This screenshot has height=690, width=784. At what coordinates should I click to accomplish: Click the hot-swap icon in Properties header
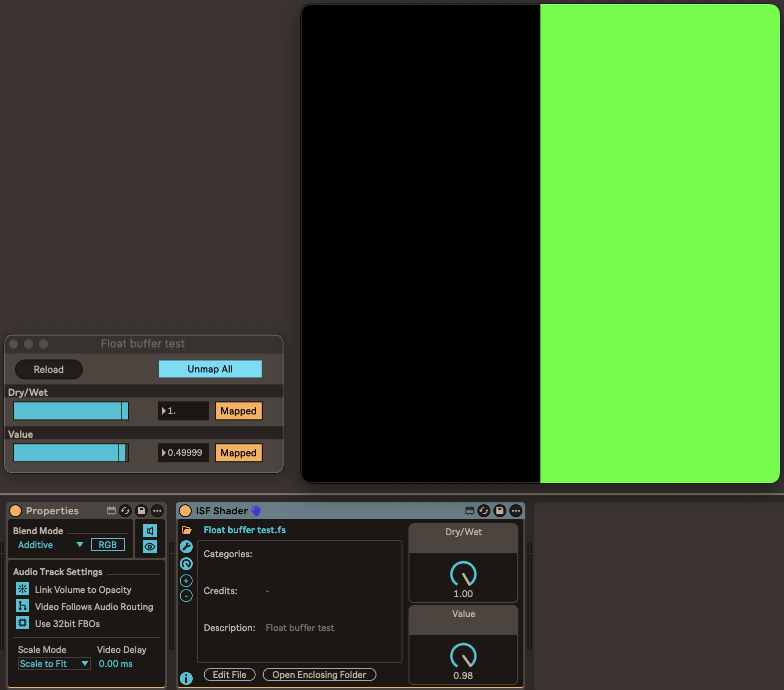click(x=125, y=511)
